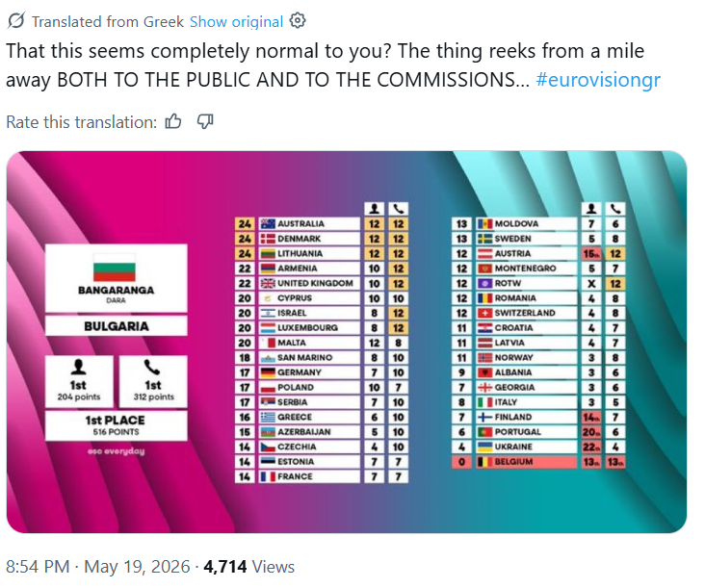
Task: Click the jury person icon above Australia column
Action: (x=374, y=209)
